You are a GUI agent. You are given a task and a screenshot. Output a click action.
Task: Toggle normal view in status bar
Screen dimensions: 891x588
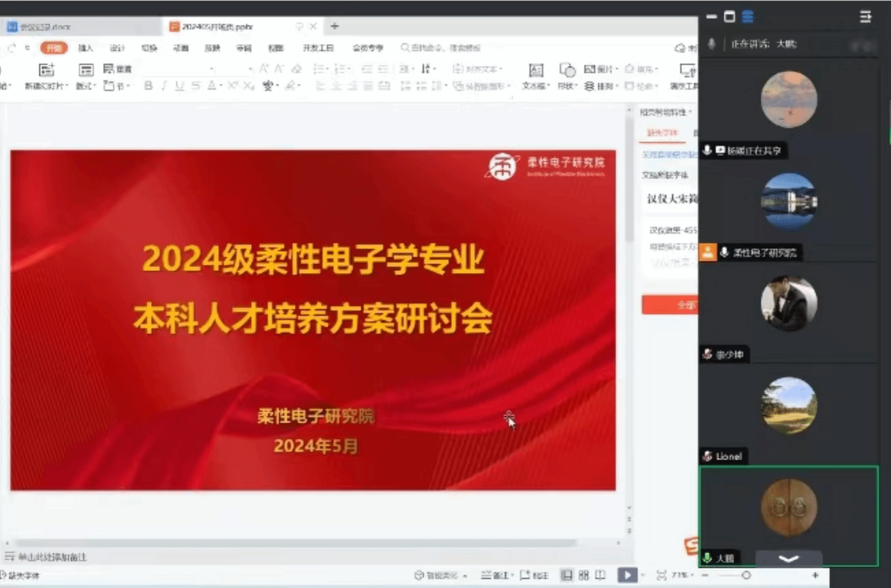[x=566, y=575]
